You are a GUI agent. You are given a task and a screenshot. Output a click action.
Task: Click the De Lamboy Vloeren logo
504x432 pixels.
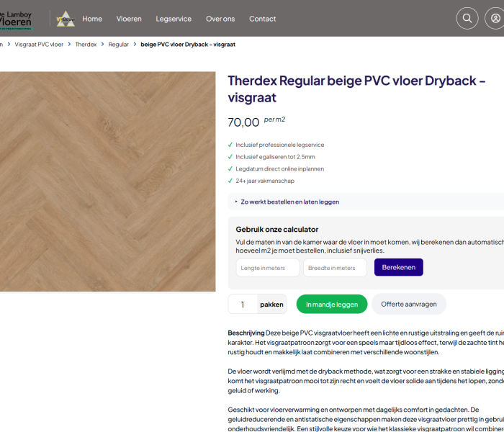[x=16, y=18]
